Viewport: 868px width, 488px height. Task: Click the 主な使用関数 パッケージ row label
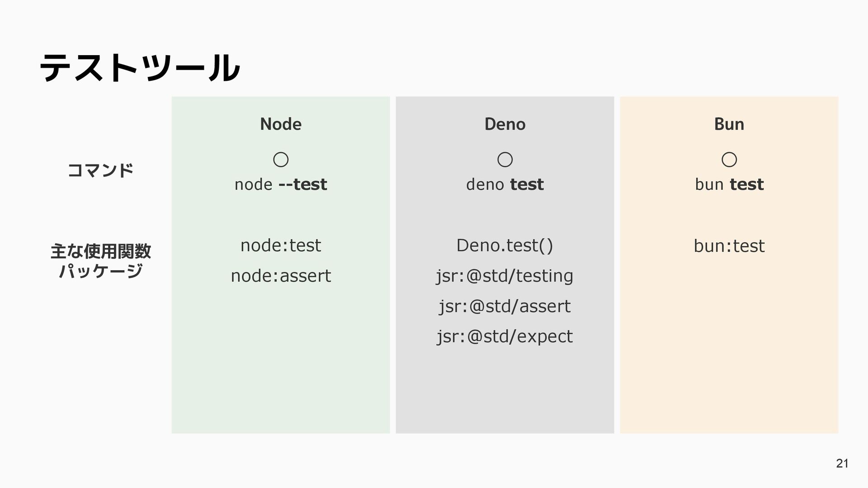pyautogui.click(x=100, y=261)
